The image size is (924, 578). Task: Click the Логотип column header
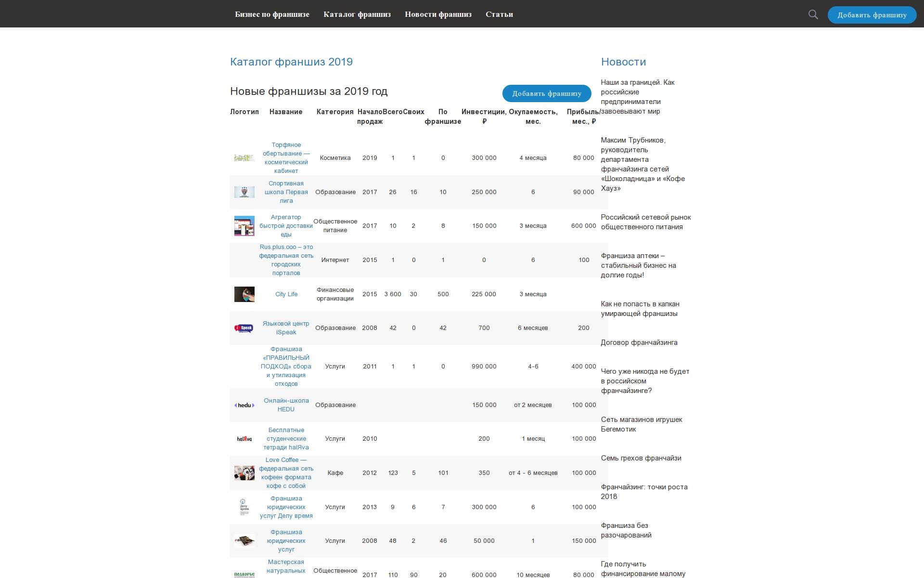point(244,112)
